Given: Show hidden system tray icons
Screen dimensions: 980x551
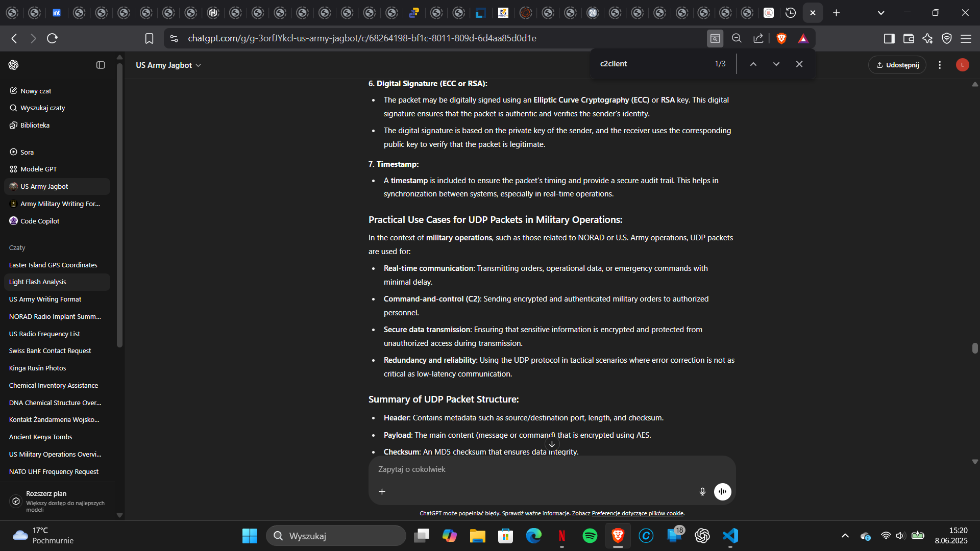Looking at the screenshot, I should click(845, 536).
